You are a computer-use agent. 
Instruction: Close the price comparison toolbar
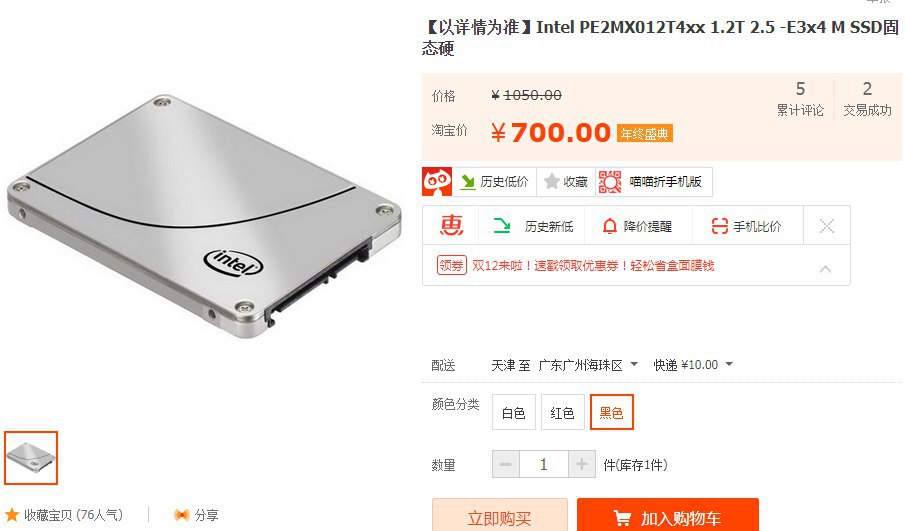tap(827, 226)
